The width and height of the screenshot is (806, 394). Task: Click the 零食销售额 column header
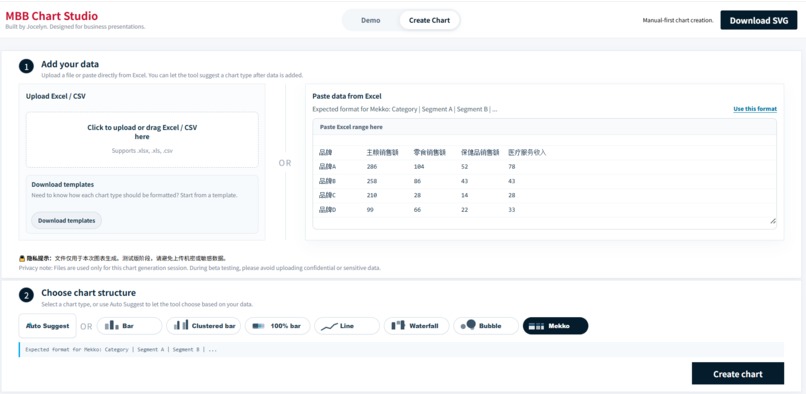coord(430,153)
